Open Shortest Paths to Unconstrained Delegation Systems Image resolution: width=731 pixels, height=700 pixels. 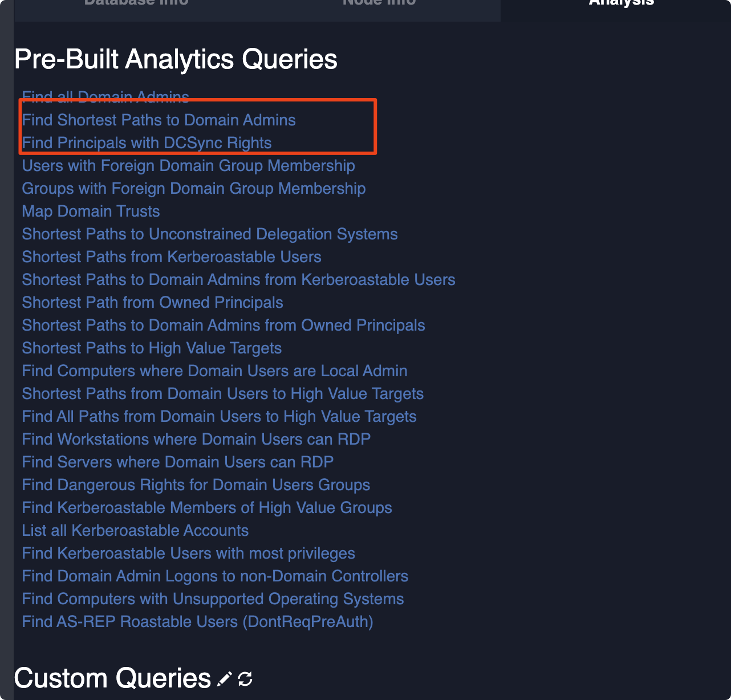(209, 234)
